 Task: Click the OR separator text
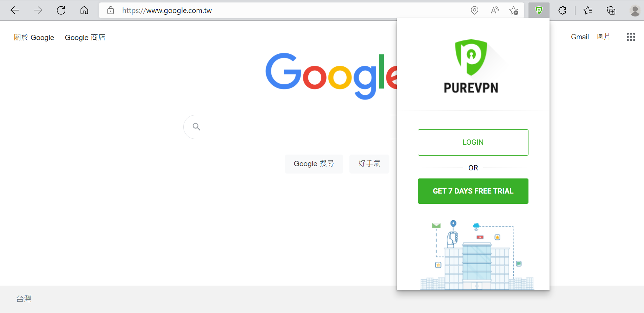pos(473,168)
